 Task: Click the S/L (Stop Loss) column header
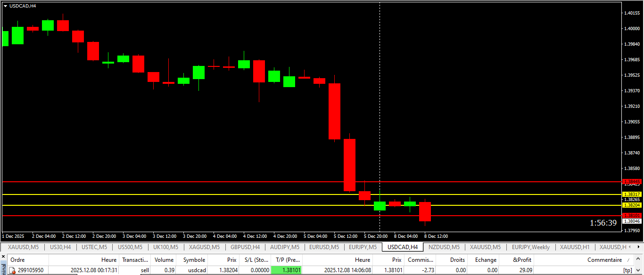(255, 260)
